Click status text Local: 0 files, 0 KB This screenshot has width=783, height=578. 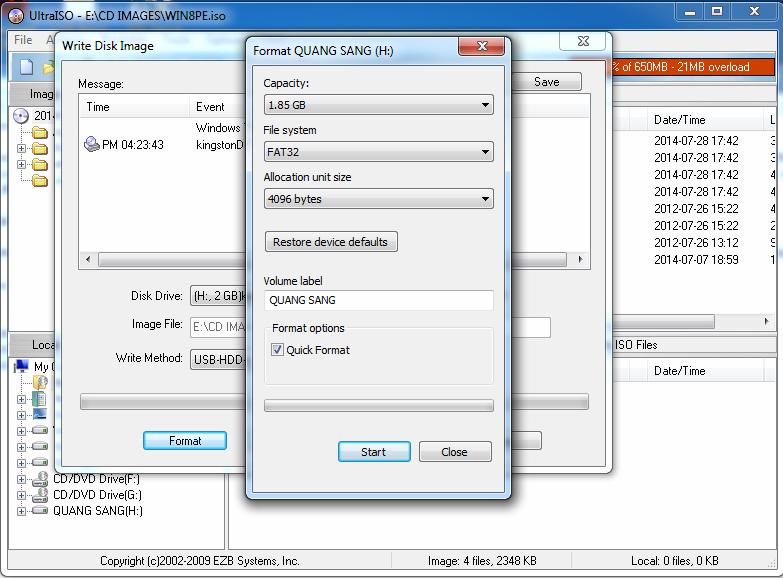coord(675,561)
